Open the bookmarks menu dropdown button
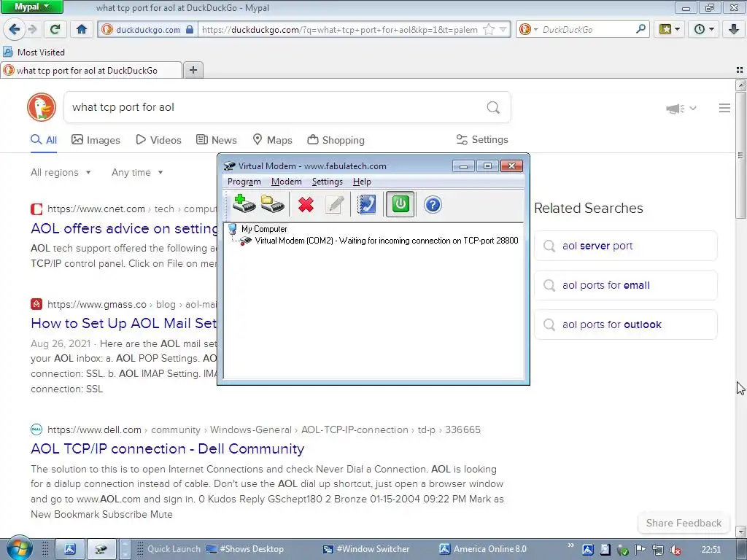747x560 pixels. 670,29
